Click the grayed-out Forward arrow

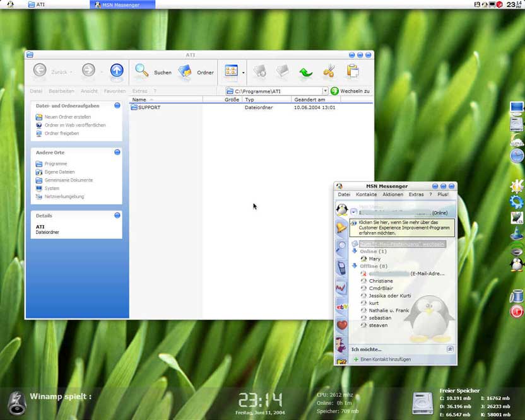(89, 71)
